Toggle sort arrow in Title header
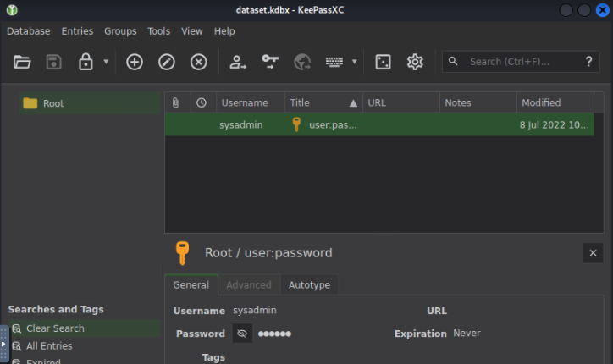613x364 pixels. tap(353, 102)
